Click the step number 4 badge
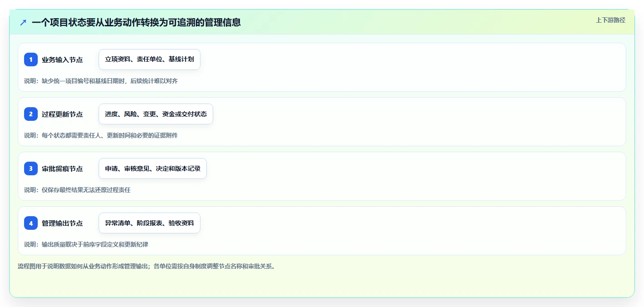 [x=31, y=223]
